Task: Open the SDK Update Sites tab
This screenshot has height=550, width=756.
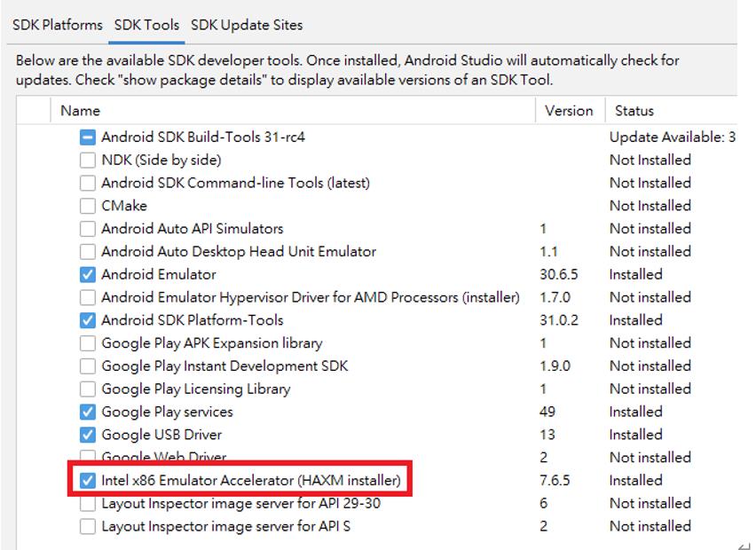Action: 247,25
